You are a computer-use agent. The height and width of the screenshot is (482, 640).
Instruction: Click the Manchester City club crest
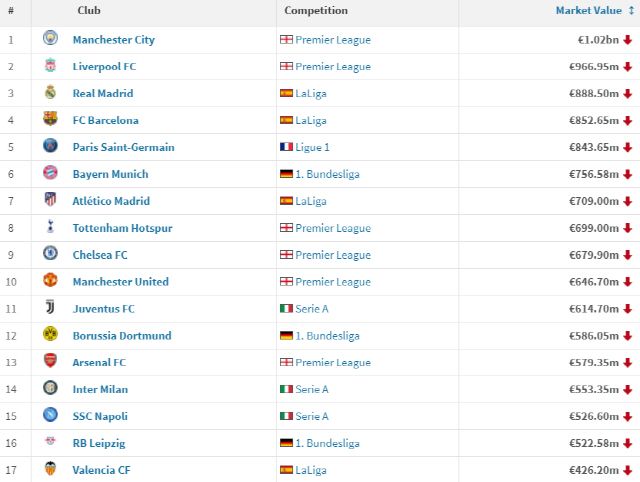click(x=50, y=40)
